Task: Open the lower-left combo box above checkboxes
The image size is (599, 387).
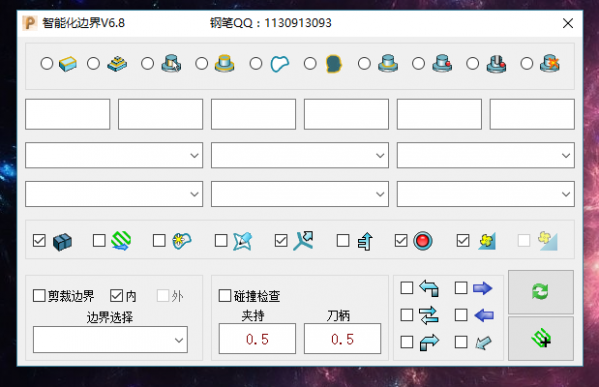Action: [x=114, y=194]
